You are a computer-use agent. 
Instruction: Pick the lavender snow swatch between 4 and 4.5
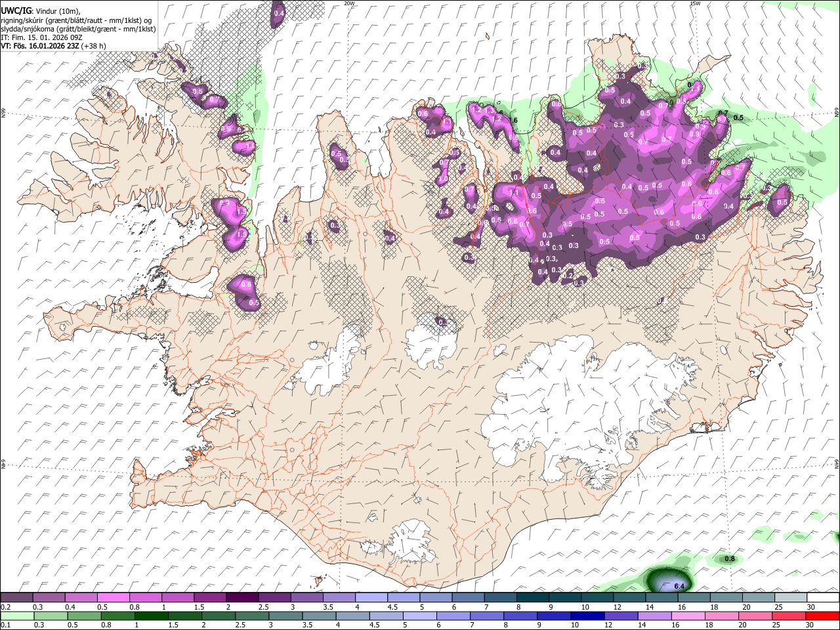[x=371, y=598]
